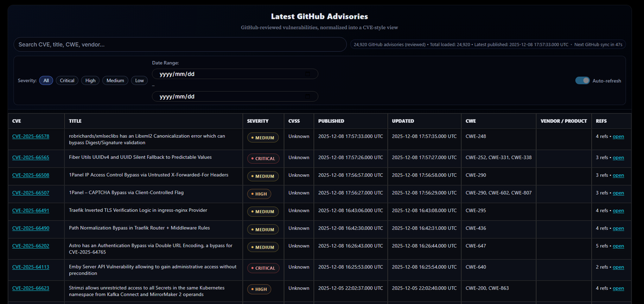Open the CVE-2025-66623 link
644x304 pixels.
[x=31, y=288]
